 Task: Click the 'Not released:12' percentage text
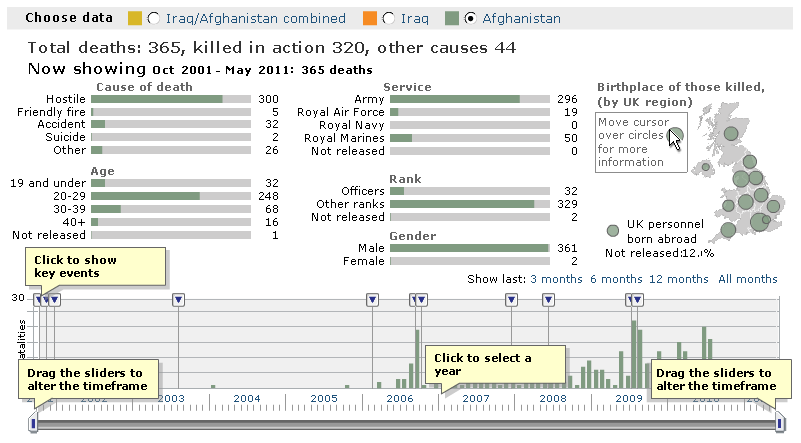(659, 253)
